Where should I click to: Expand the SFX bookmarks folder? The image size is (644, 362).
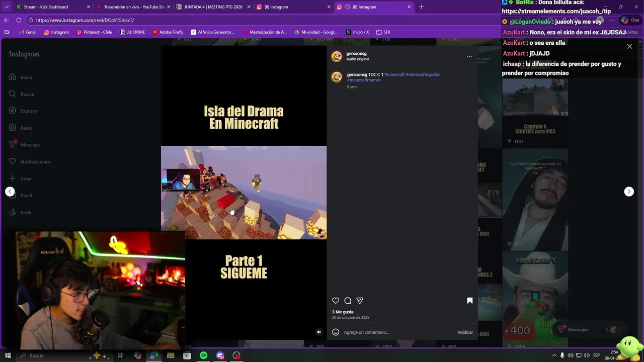pyautogui.click(x=383, y=32)
